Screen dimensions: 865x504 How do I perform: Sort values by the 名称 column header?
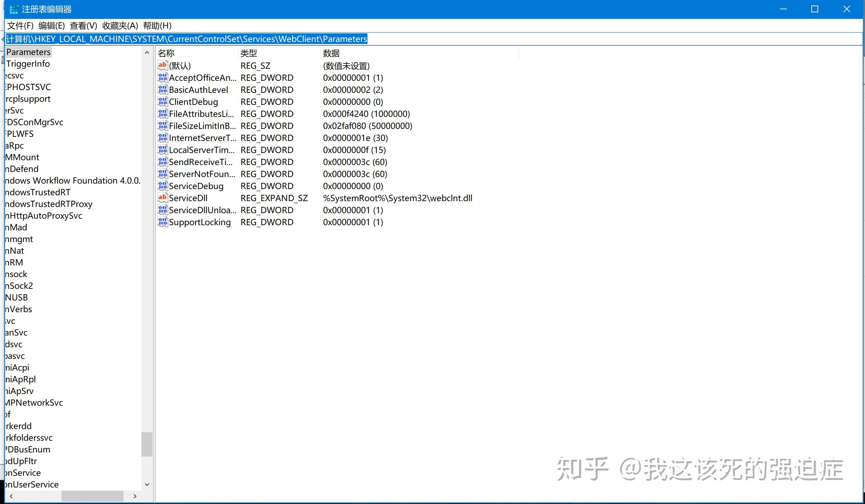pyautogui.click(x=196, y=53)
